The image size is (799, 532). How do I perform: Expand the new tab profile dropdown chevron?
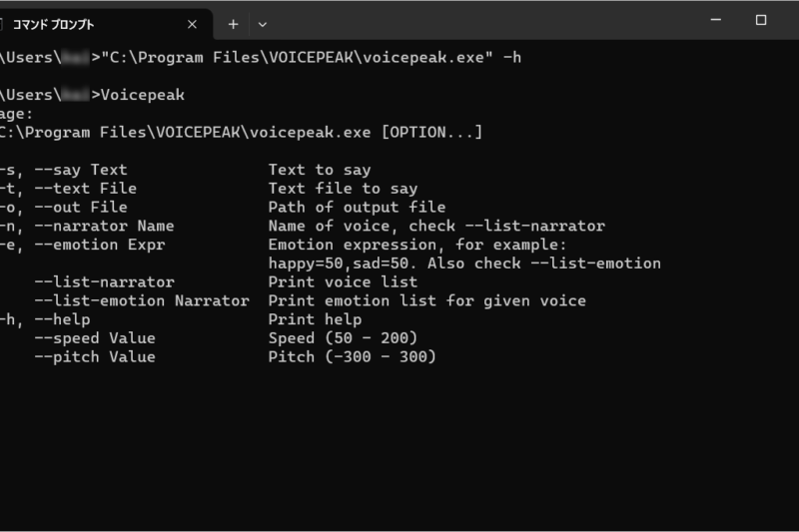click(263, 24)
